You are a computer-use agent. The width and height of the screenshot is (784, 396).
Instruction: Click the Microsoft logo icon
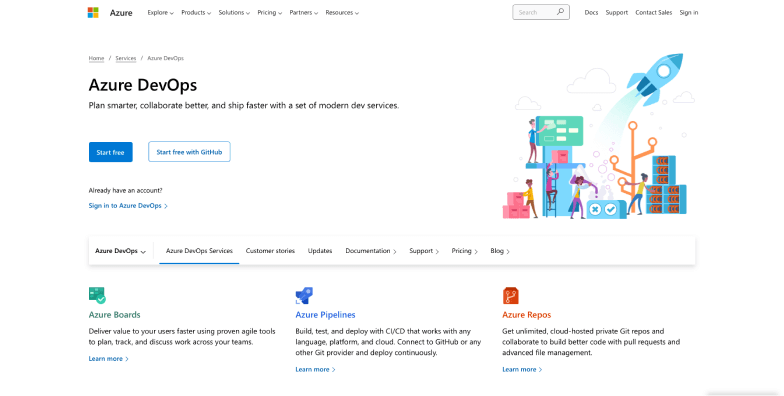point(93,12)
